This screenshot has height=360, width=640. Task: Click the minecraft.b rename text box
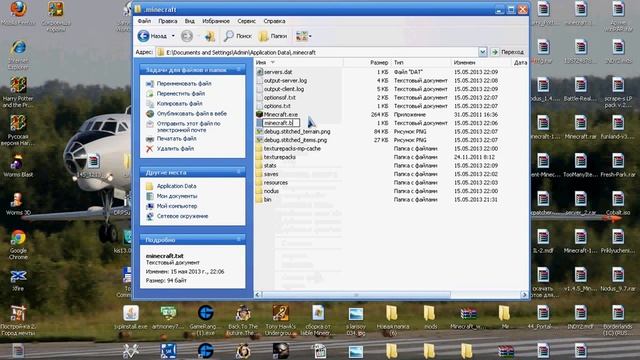click(281, 123)
